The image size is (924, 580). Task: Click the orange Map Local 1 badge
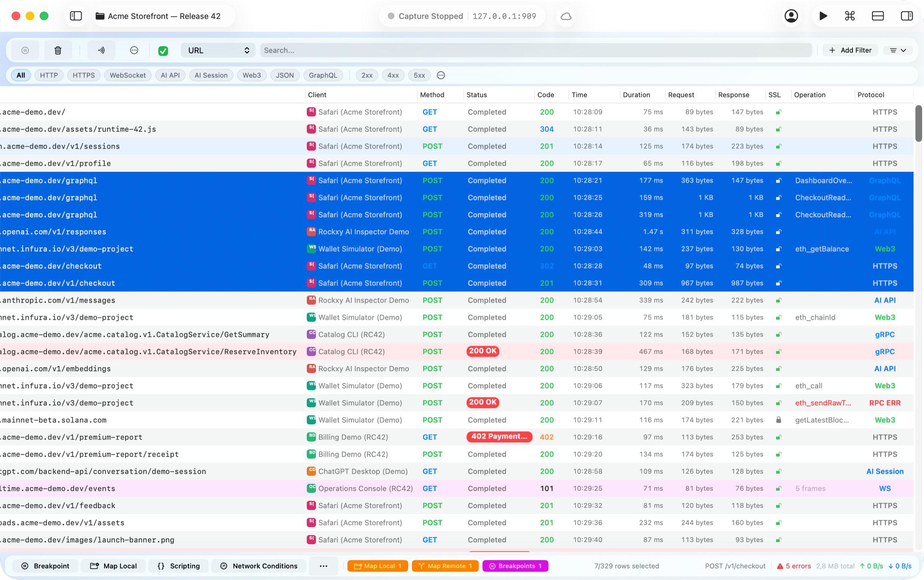click(378, 566)
